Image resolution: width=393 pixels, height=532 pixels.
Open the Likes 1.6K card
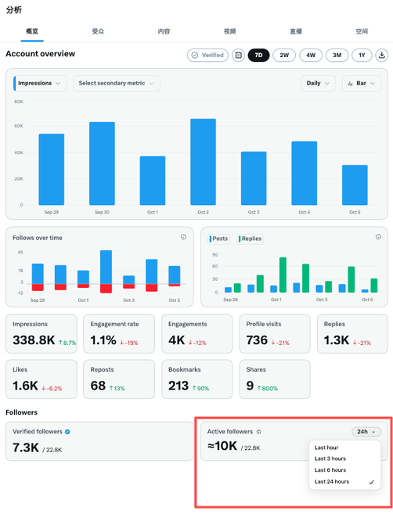[x=41, y=379]
